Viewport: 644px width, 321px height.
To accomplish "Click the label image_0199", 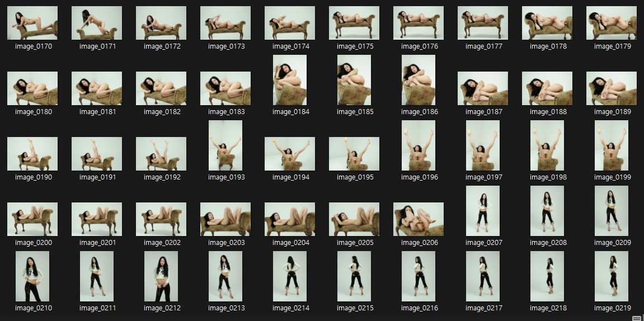I will tap(612, 177).
